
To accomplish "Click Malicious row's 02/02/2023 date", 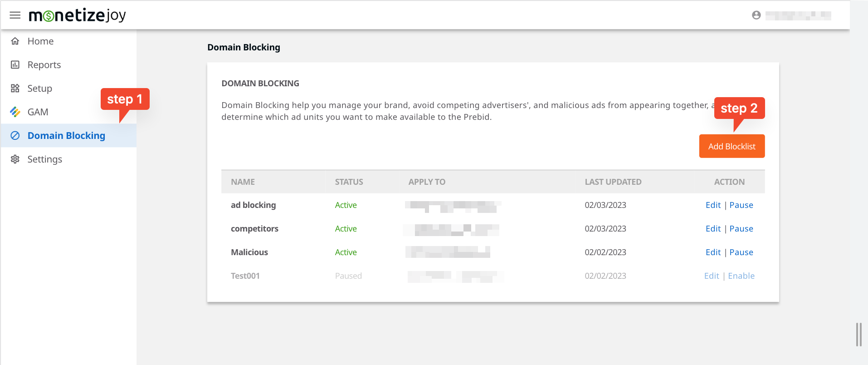I will tap(605, 252).
